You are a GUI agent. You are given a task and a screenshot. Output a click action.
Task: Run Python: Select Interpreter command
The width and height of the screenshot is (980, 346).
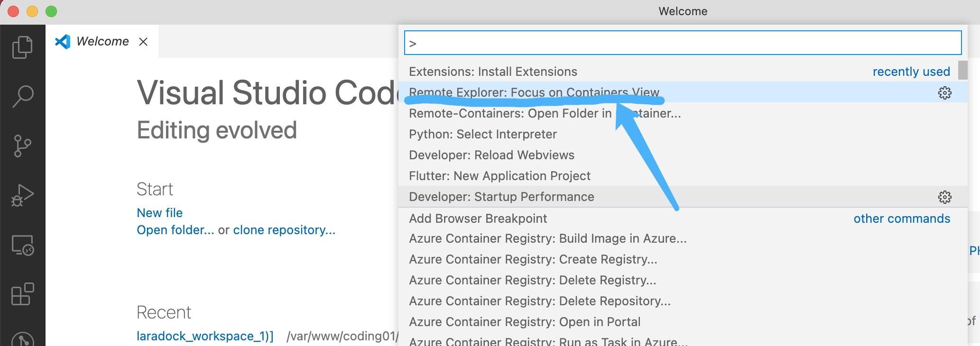tap(683, 134)
